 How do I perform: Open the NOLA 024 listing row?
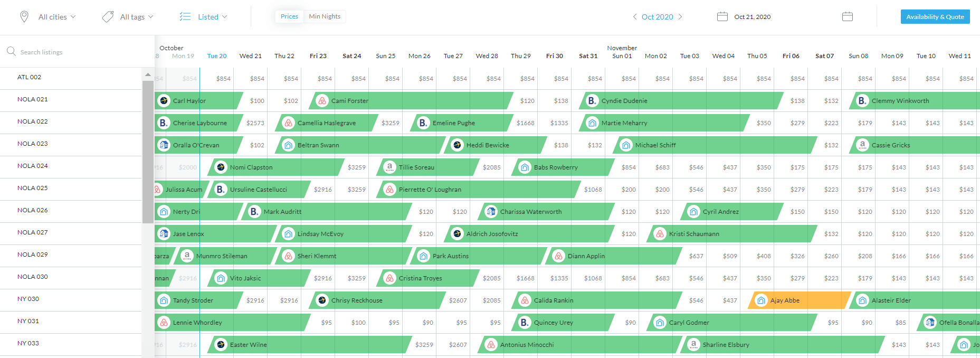[33, 166]
